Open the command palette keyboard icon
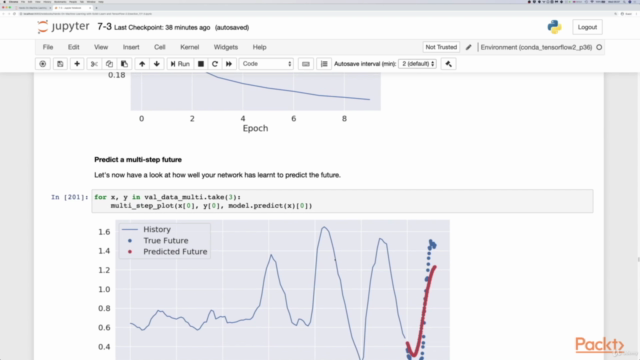This screenshot has width=640, height=360. (306, 64)
